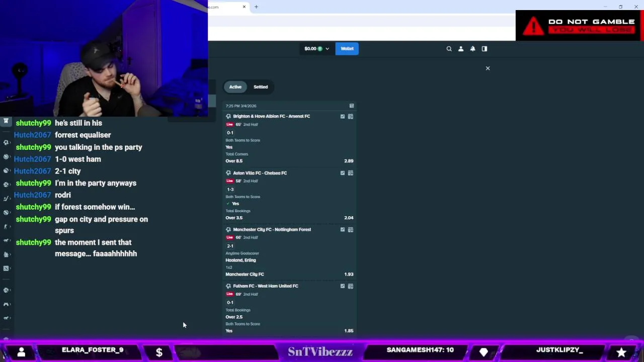Click the 1.85 odds value

(x=349, y=331)
